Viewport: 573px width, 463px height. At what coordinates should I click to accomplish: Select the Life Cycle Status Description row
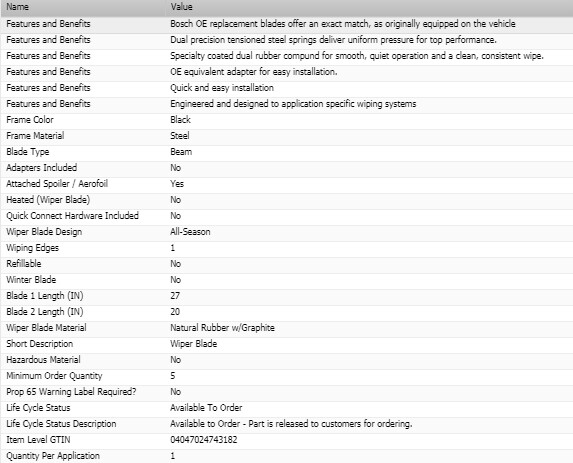(x=286, y=424)
